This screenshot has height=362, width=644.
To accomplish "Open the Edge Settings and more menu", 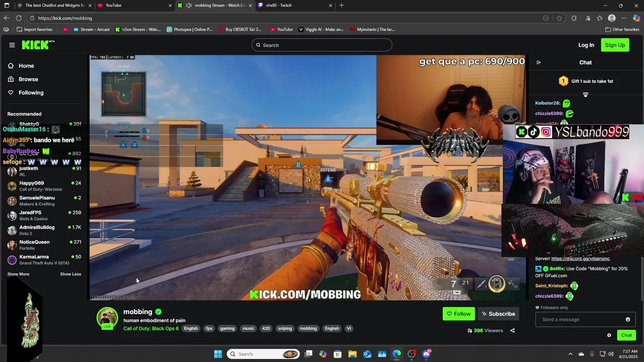I will (624, 18).
